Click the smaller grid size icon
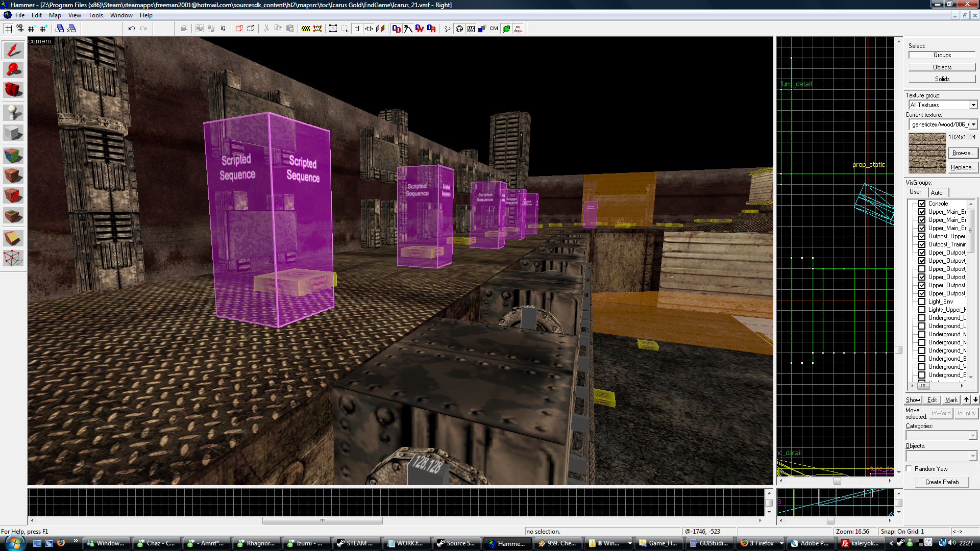Screen dimensions: 980x551 [31, 29]
